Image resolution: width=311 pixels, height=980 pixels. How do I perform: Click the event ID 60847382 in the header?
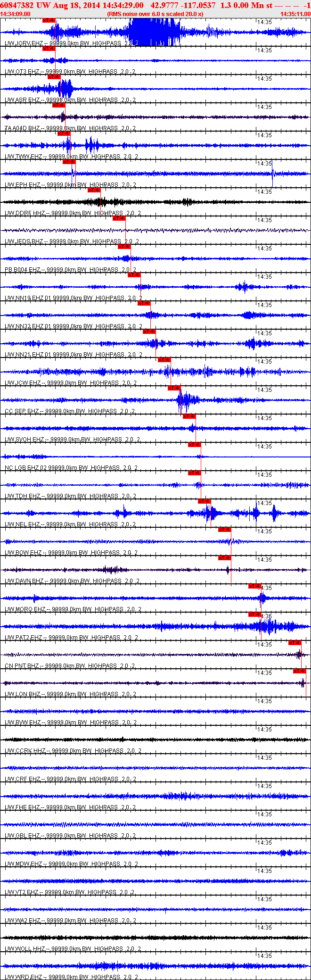17,5
